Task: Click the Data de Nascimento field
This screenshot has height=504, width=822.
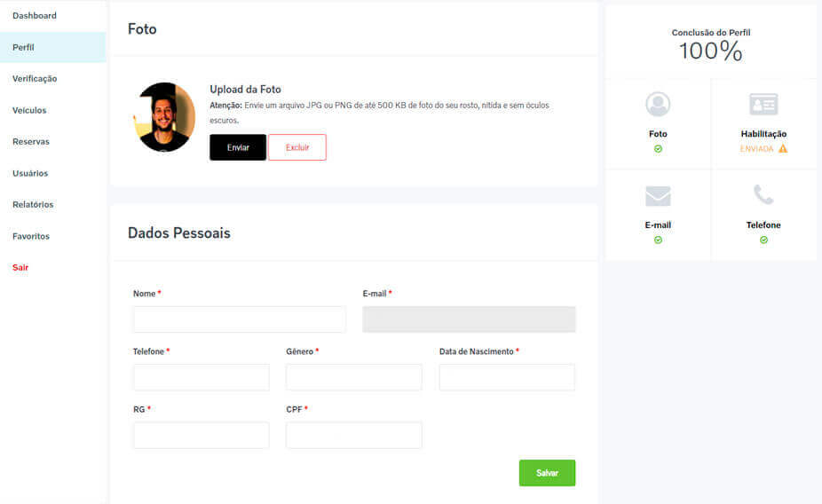Action: [507, 377]
